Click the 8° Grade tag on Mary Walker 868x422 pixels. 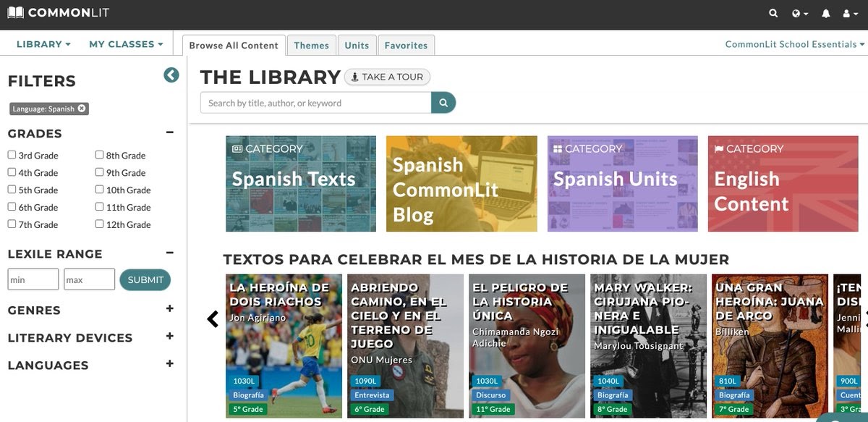613,409
